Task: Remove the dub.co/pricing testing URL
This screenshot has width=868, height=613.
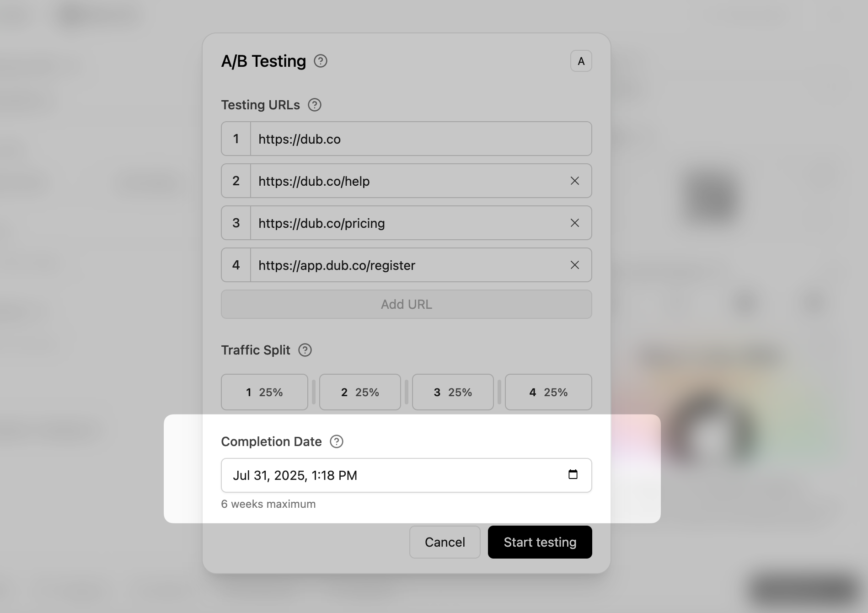Action: coord(575,223)
